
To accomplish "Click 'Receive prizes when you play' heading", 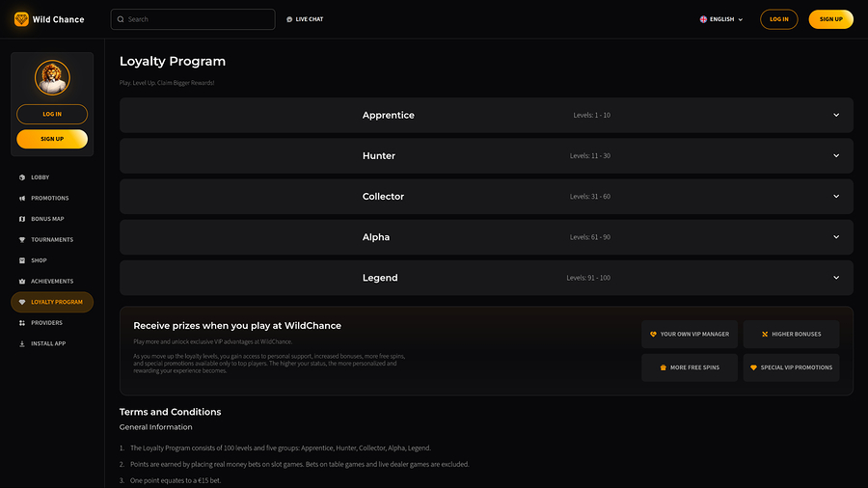I will coord(237,326).
